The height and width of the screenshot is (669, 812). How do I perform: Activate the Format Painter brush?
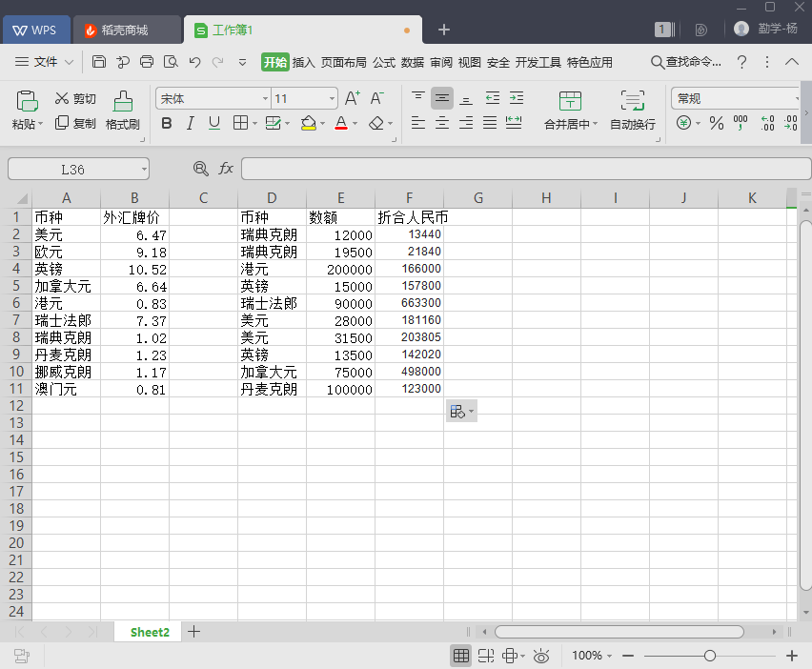click(x=123, y=110)
